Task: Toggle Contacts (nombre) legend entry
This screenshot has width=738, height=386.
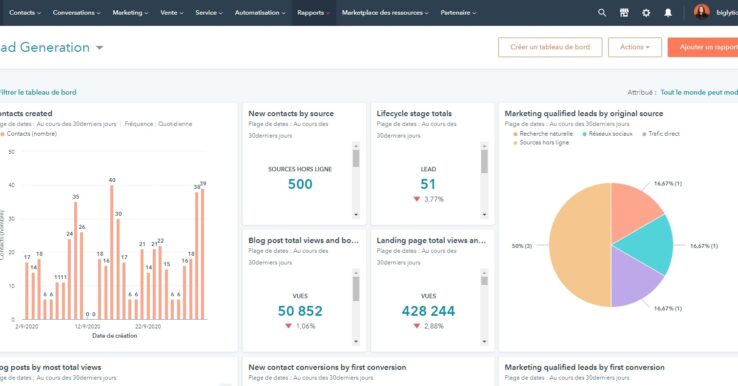Action: click(28, 134)
